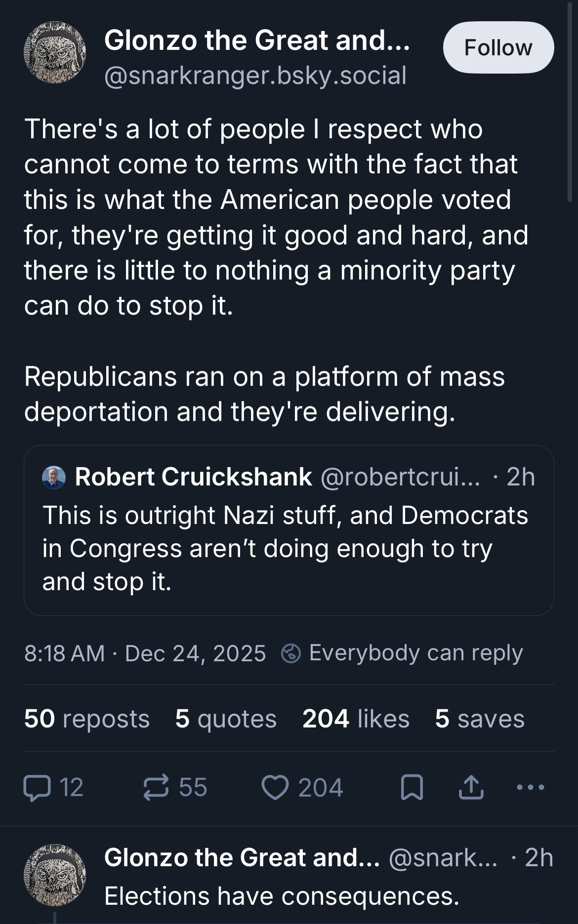Show who gave 204 likes
Image resolution: width=578 pixels, height=924 pixels.
tap(356, 719)
